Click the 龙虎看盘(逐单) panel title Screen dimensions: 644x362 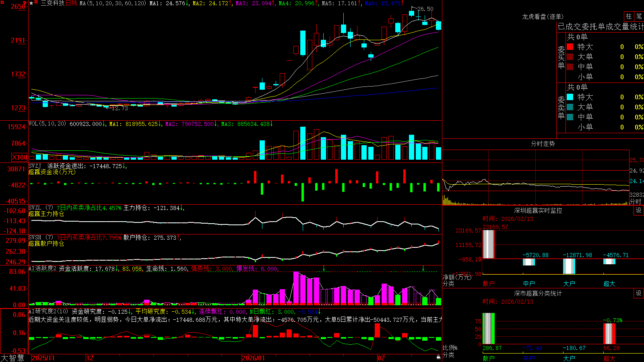tap(543, 16)
